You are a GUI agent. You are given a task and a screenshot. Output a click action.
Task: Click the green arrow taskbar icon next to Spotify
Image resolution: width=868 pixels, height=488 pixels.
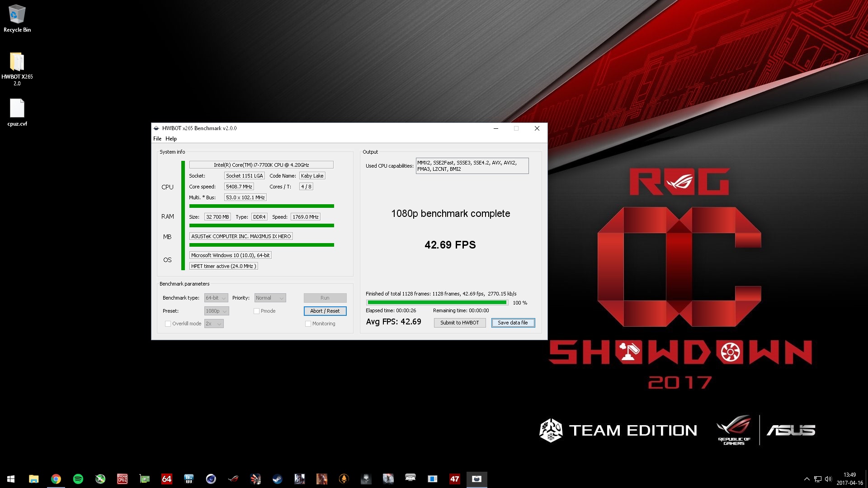coord(100,479)
